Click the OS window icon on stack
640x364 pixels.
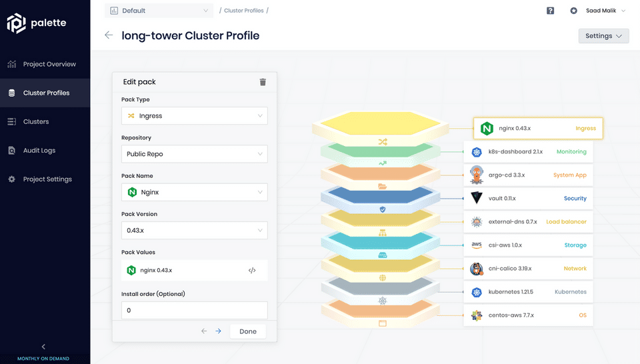383,323
